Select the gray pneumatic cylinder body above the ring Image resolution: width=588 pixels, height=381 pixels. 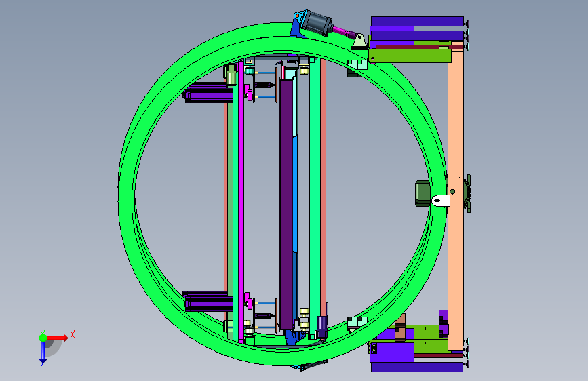[x=317, y=22]
